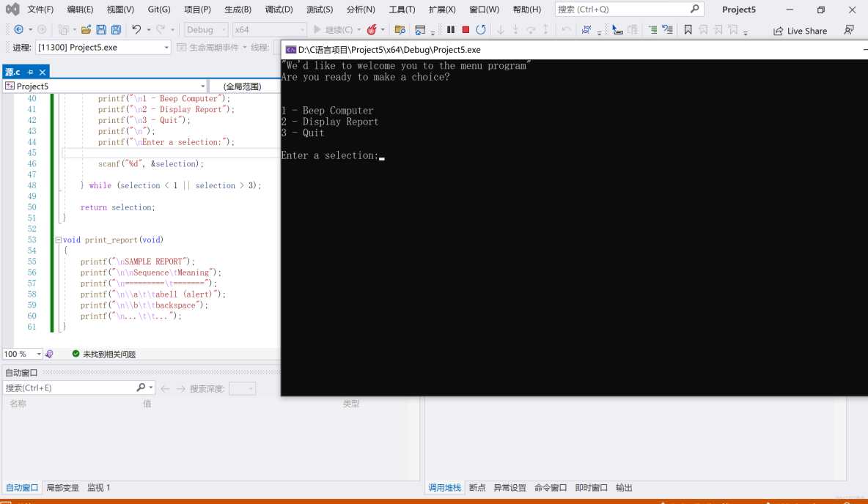Open the 视图(V) menu
This screenshot has height=504, width=868.
120,10
